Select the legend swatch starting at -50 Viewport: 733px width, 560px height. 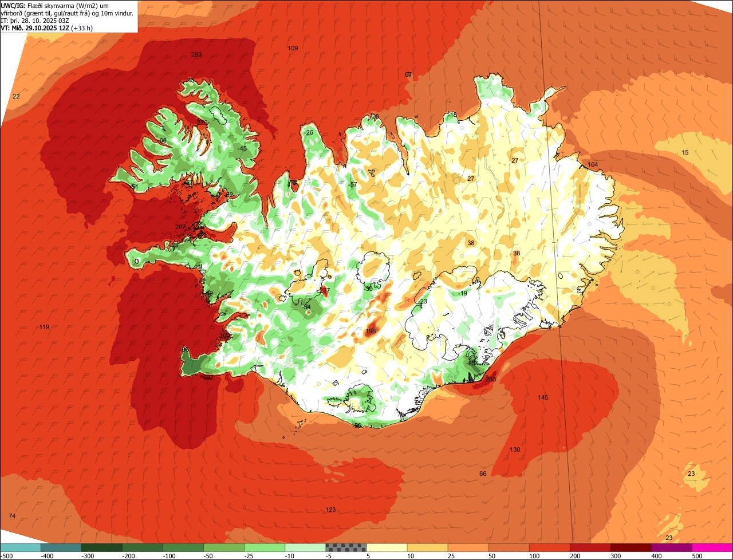point(223,547)
